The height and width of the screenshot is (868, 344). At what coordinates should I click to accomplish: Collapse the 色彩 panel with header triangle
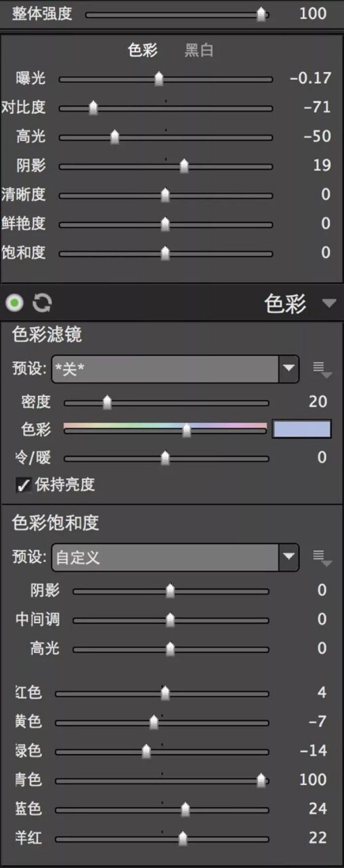pos(329,304)
